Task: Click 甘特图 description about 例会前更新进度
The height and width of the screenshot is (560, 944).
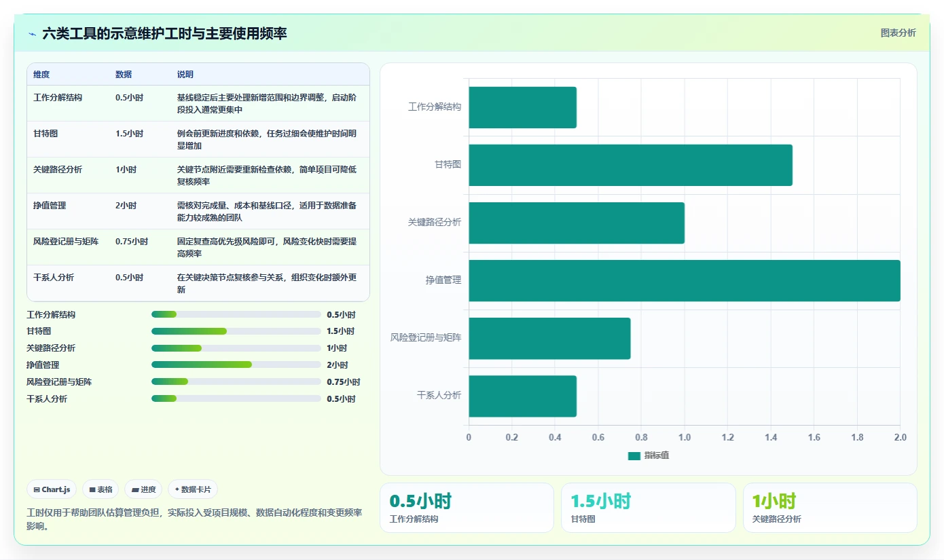Action: (x=266, y=139)
